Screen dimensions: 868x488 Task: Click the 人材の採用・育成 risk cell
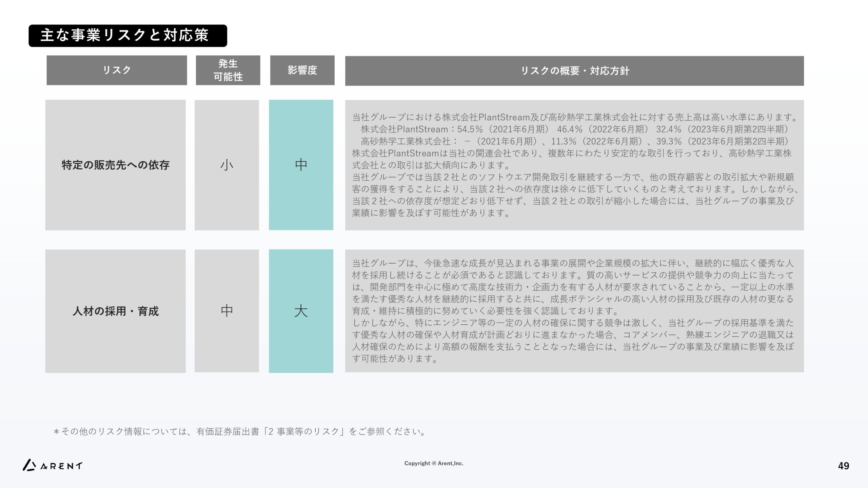click(115, 311)
